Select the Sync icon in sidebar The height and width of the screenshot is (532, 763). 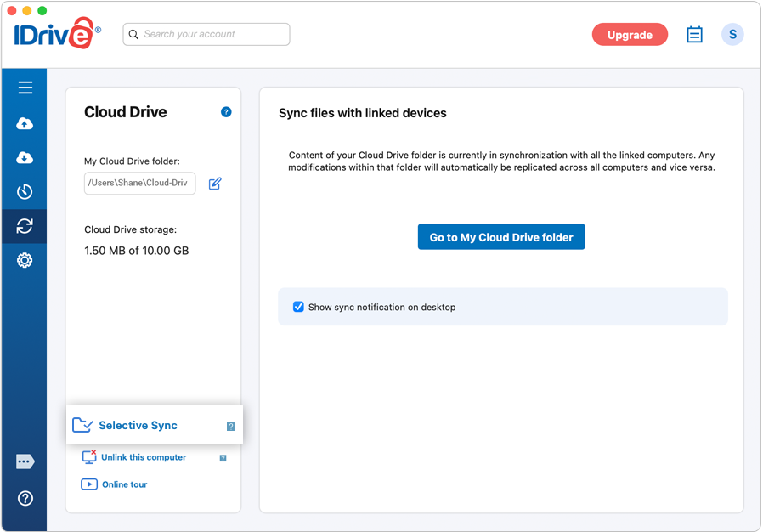pyautogui.click(x=25, y=226)
